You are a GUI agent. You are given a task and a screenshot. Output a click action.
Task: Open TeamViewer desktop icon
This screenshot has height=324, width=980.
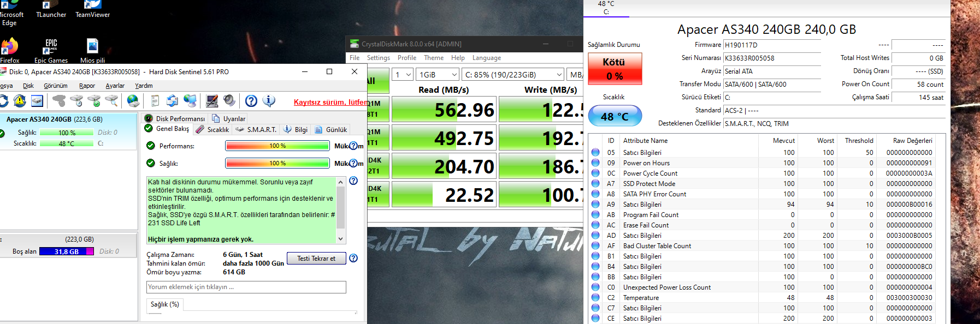click(92, 9)
